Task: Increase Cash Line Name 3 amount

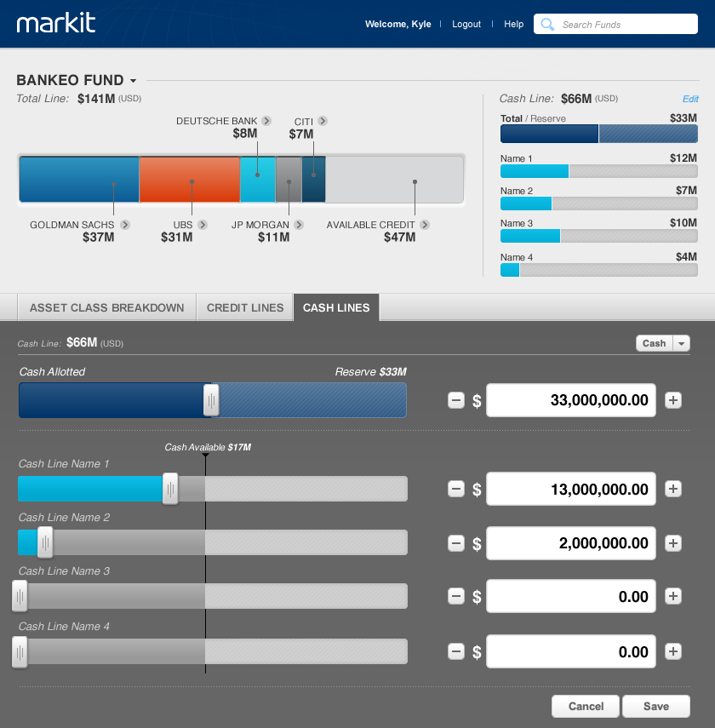Action: [673, 596]
